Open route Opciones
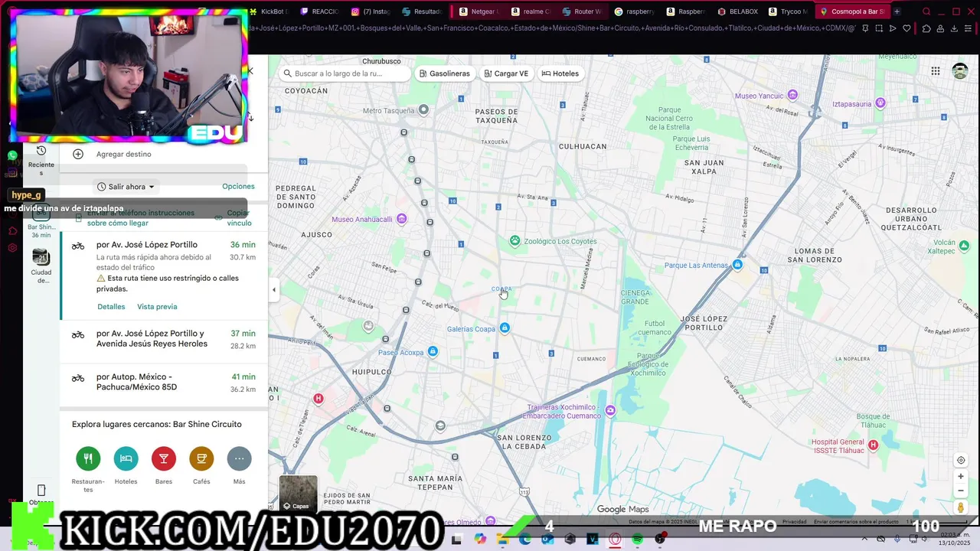This screenshot has height=551, width=980. click(238, 187)
